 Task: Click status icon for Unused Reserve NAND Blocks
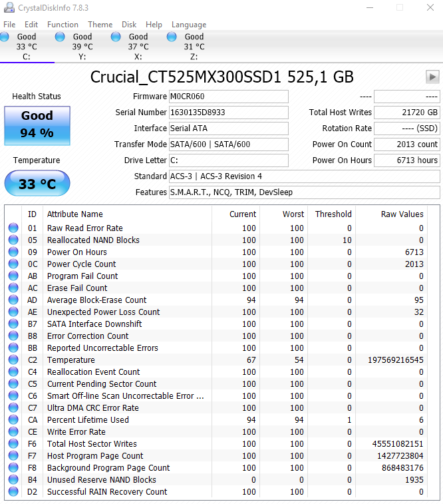click(x=13, y=479)
